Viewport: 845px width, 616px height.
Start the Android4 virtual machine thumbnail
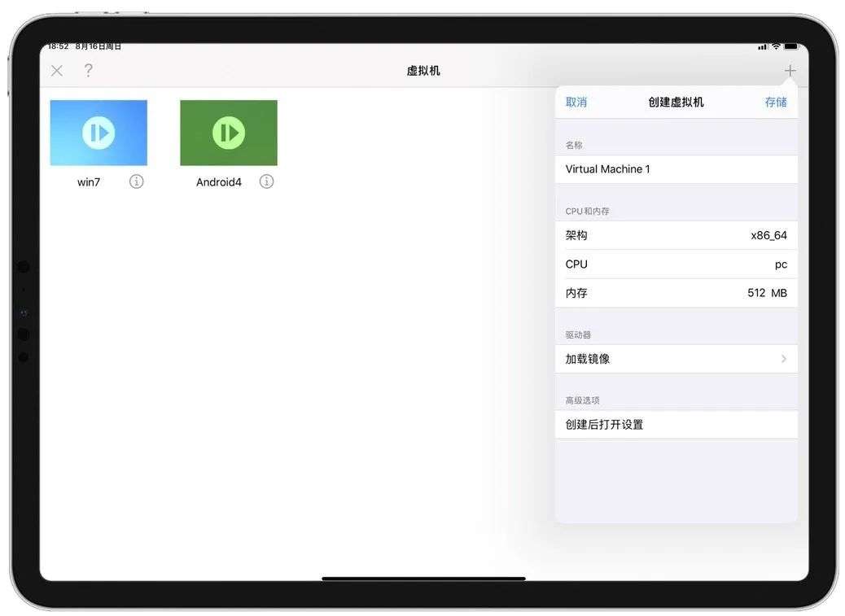(x=229, y=133)
